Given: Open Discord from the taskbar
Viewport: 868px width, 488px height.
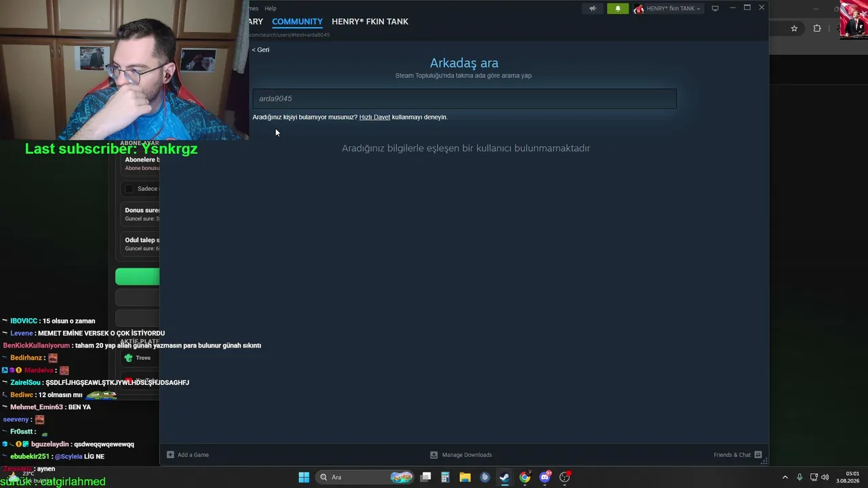Looking at the screenshot, I should click(545, 477).
